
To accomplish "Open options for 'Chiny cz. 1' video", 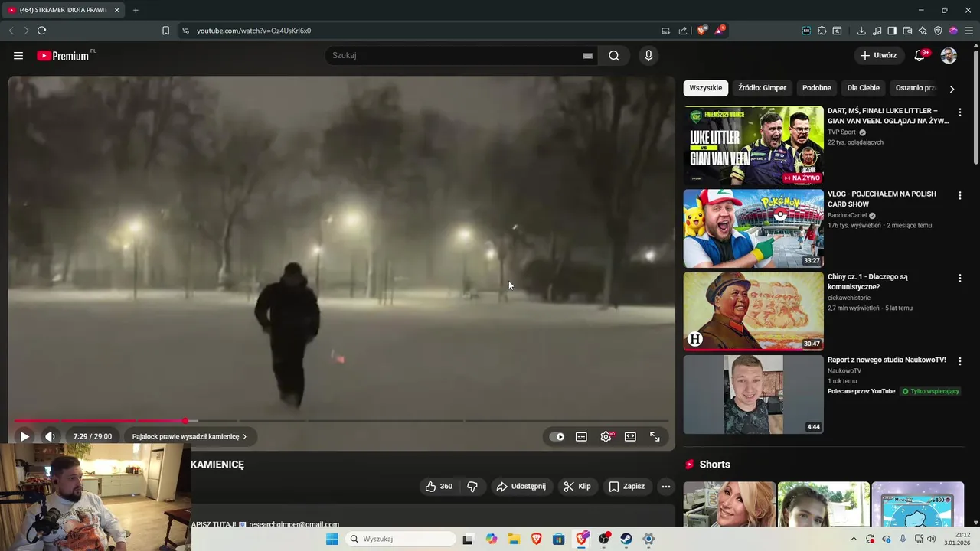I will coord(959,279).
